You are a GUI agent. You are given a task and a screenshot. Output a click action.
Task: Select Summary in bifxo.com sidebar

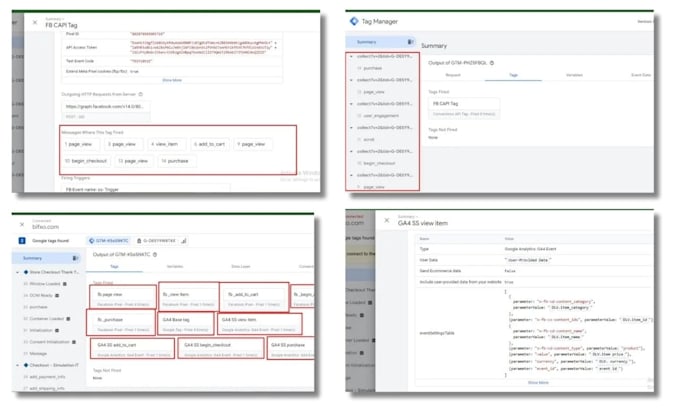pyautogui.click(x=33, y=258)
